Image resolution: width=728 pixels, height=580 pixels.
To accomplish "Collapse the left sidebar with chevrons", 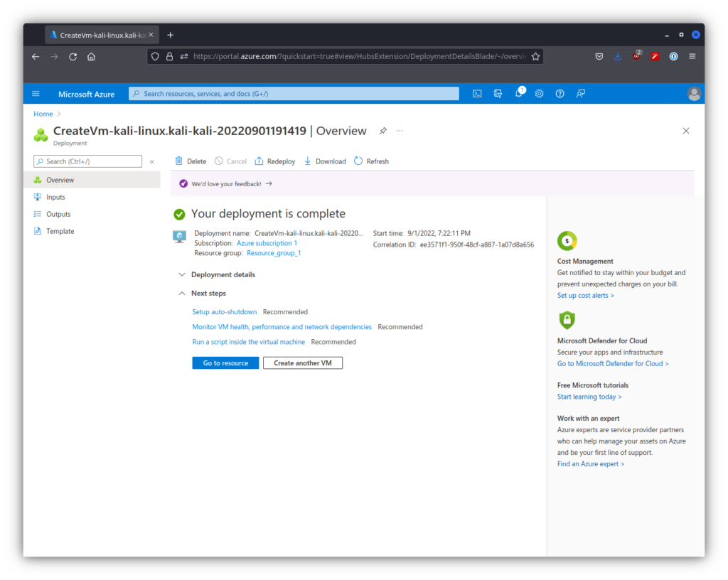I will coord(152,161).
